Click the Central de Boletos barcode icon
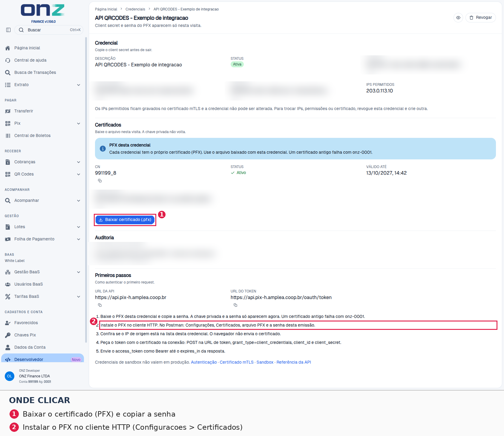This screenshot has width=504, height=436. click(x=8, y=136)
